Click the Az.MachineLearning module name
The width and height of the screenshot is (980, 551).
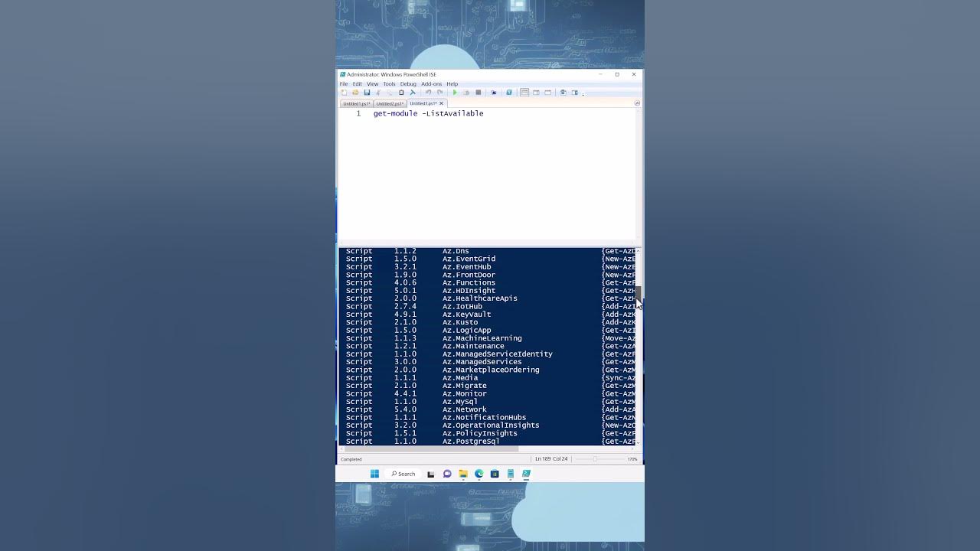pyautogui.click(x=482, y=338)
